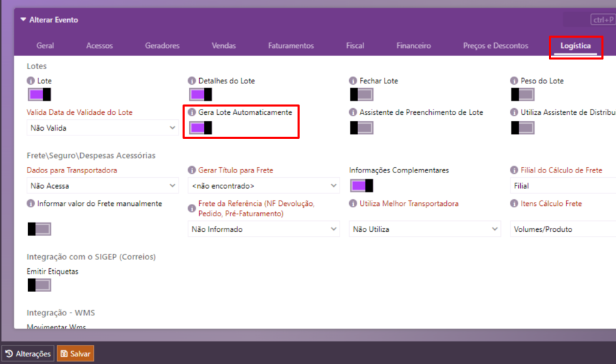
Task: Toggle the Detalhes do Lote switch
Action: 201,94
